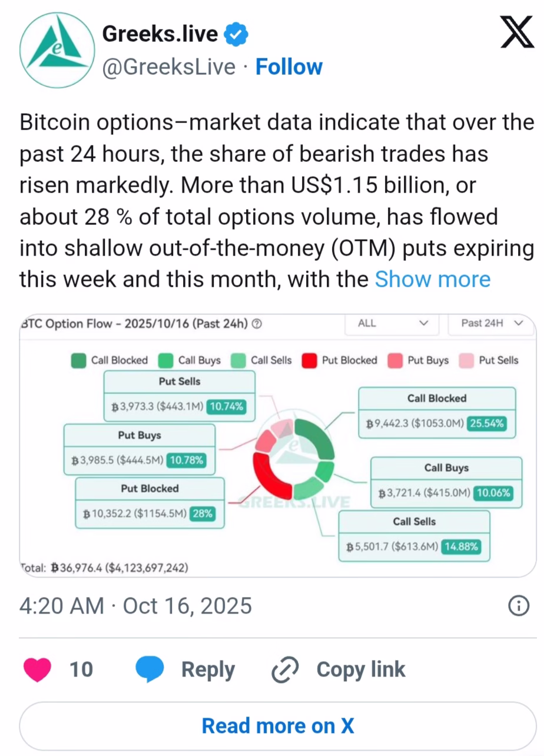Open the post info icon
This screenshot has height=756, width=544.
click(x=518, y=606)
